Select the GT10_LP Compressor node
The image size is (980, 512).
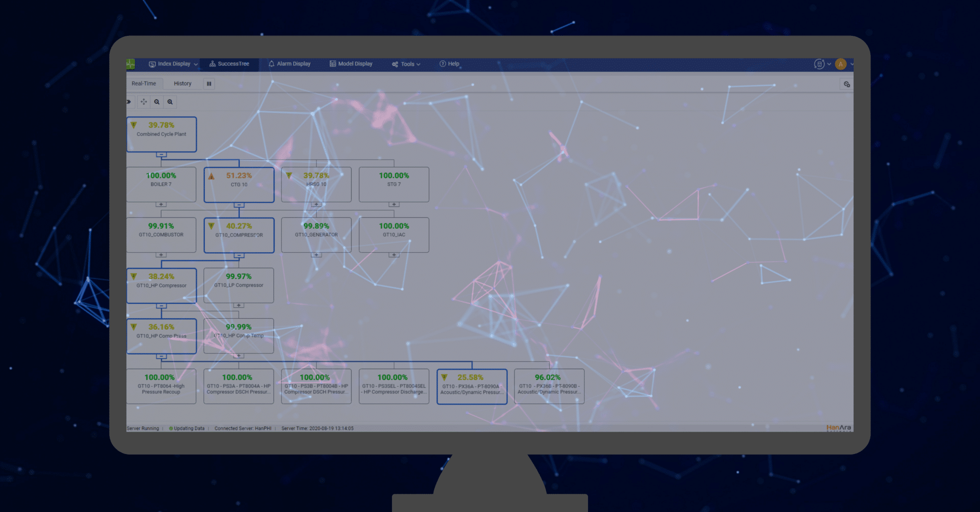coord(239,286)
